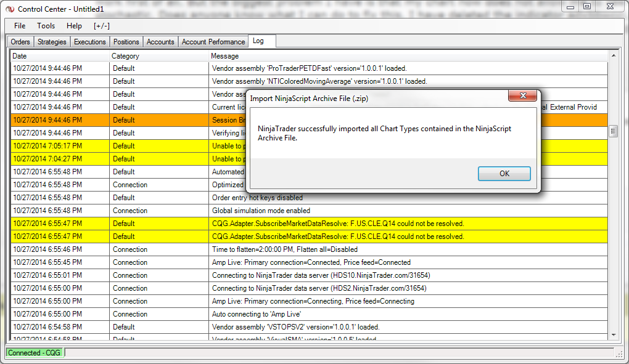The image size is (629, 364).
Task: Click the [+/-] menu item
Action: click(102, 26)
